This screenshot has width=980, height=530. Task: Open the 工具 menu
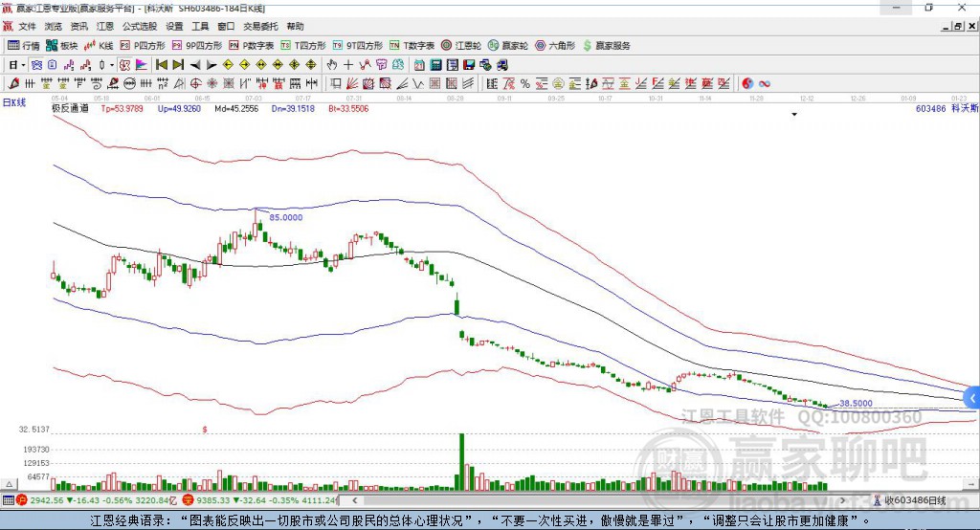coord(200,26)
